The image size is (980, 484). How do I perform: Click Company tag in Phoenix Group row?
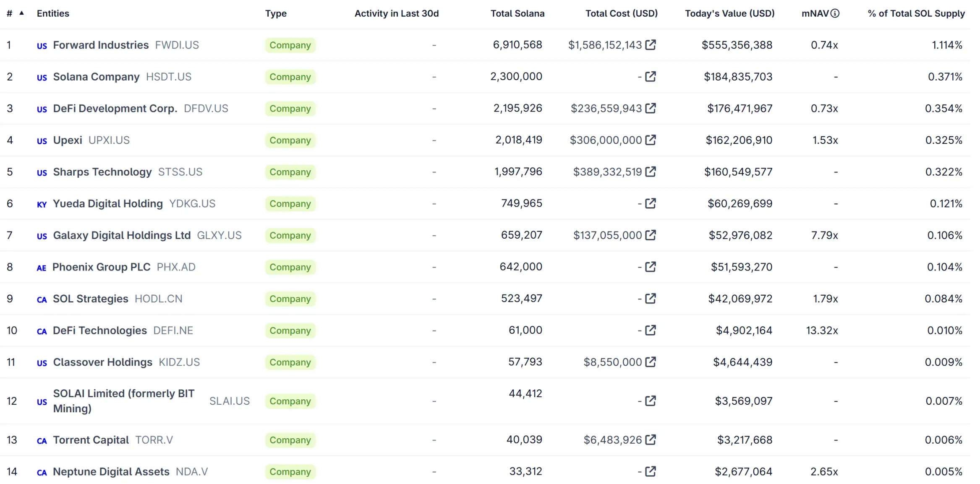[x=290, y=267]
